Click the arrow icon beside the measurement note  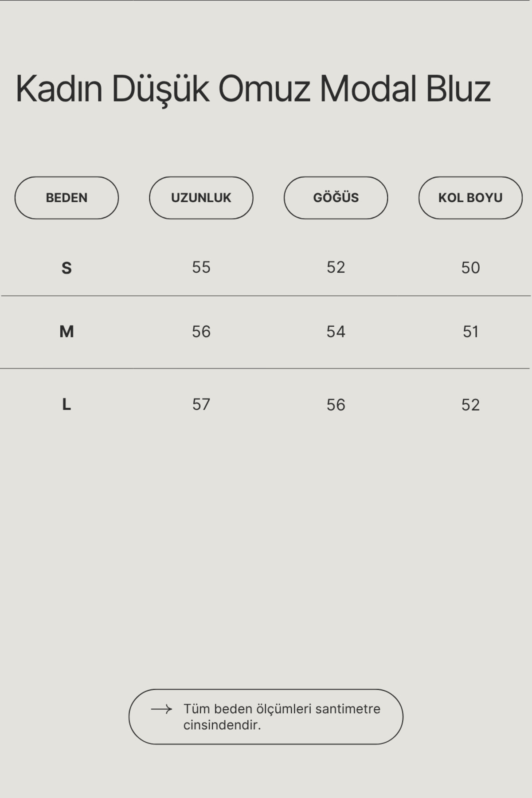pos(161,709)
